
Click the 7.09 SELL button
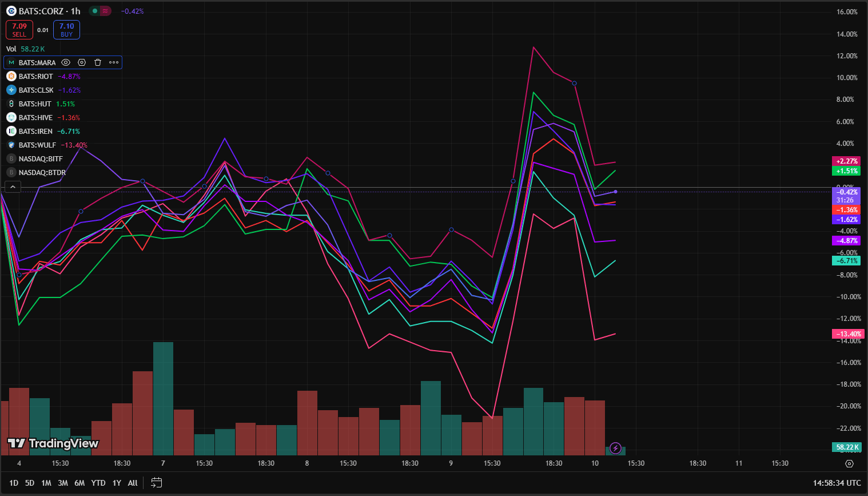coord(19,30)
